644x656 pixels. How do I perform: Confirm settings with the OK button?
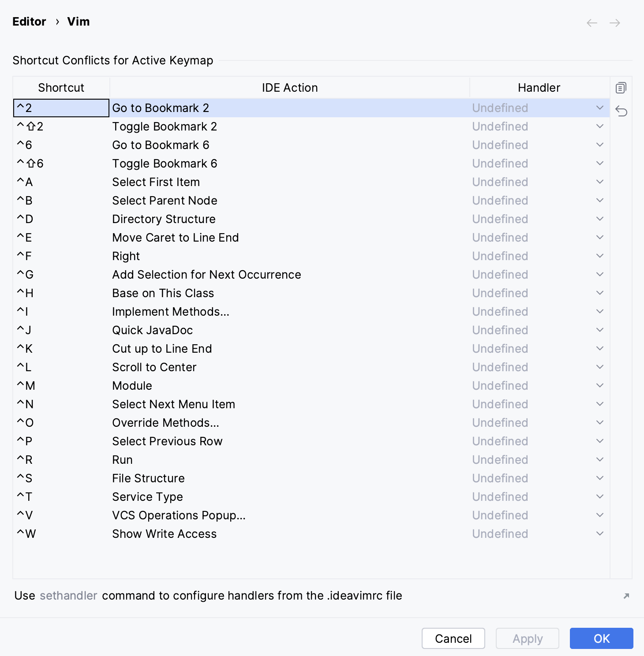pos(602,638)
